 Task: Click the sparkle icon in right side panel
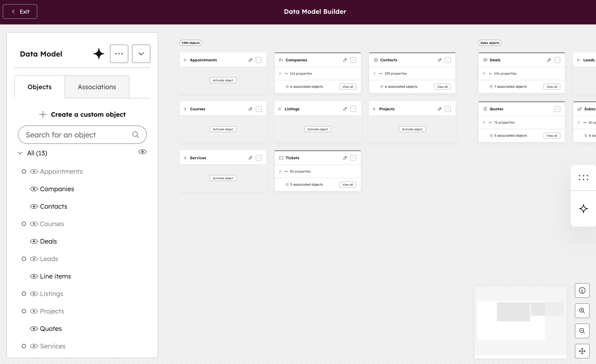tap(583, 209)
